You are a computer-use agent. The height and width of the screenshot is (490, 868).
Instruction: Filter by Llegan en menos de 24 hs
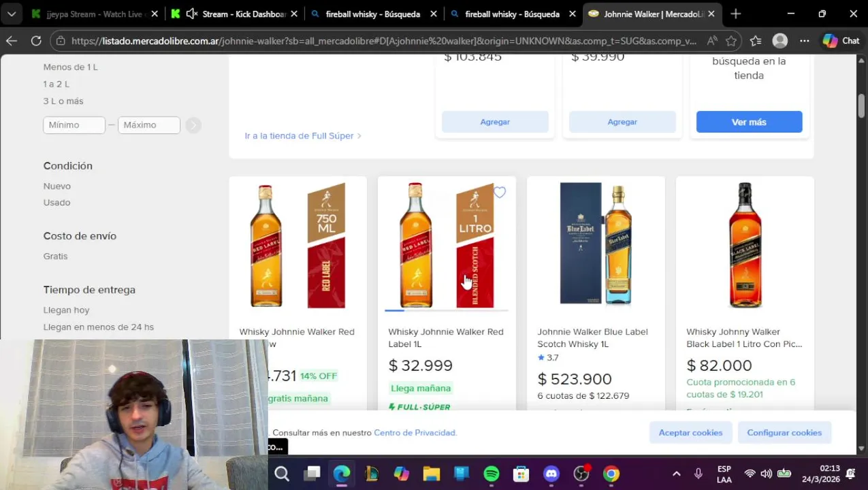(99, 327)
